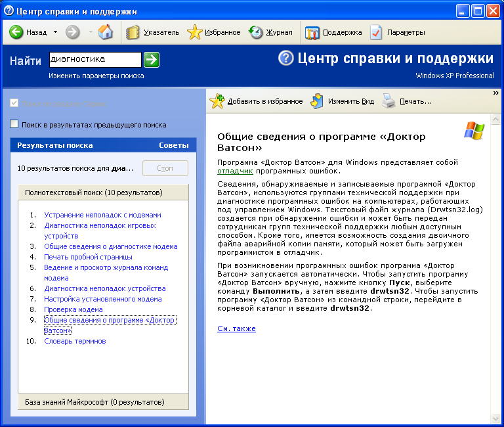Expand the База знаний Майкрософт section
Viewport: 504px width, 427px height.
(x=103, y=402)
